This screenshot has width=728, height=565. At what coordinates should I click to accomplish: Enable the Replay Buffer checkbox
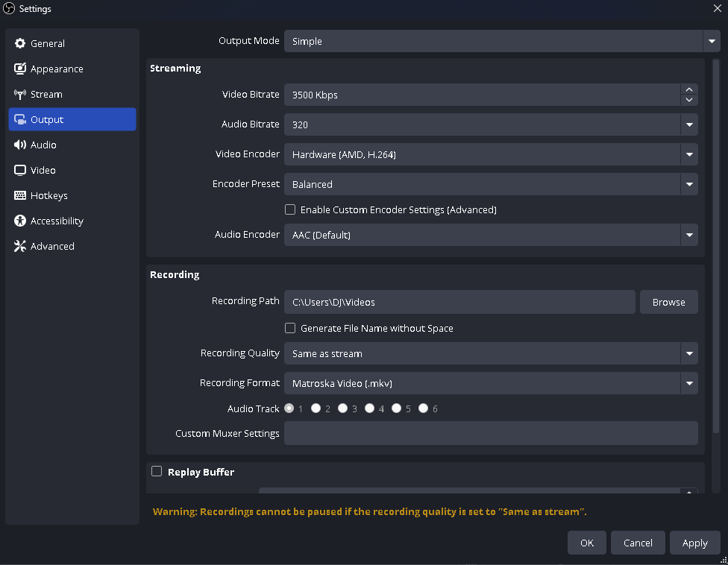pyautogui.click(x=157, y=472)
